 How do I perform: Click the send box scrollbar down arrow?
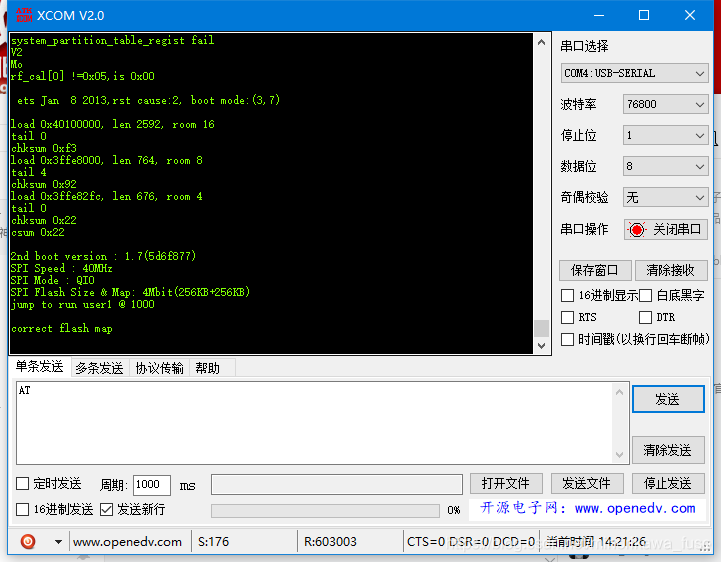point(619,455)
